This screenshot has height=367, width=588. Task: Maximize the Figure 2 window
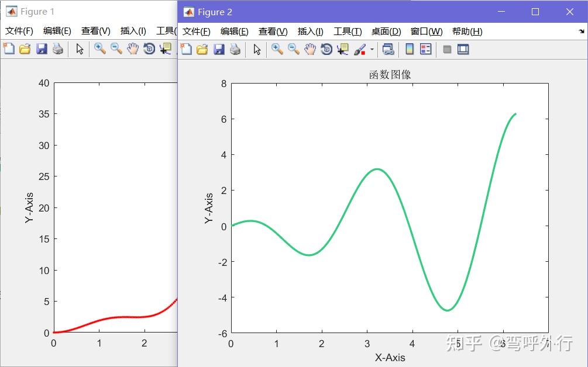click(535, 12)
